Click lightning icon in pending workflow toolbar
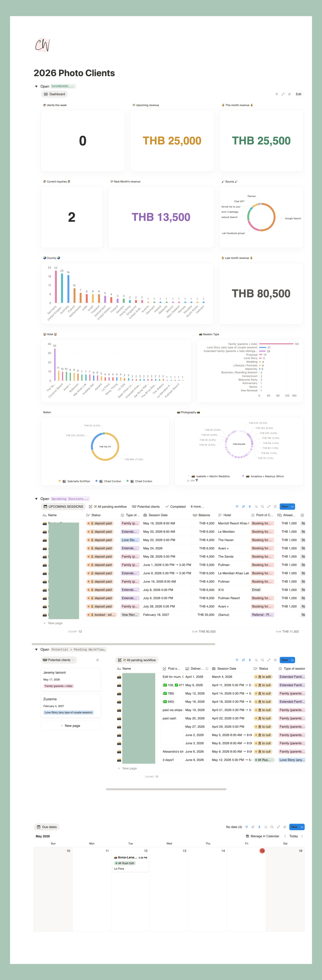 [249, 660]
